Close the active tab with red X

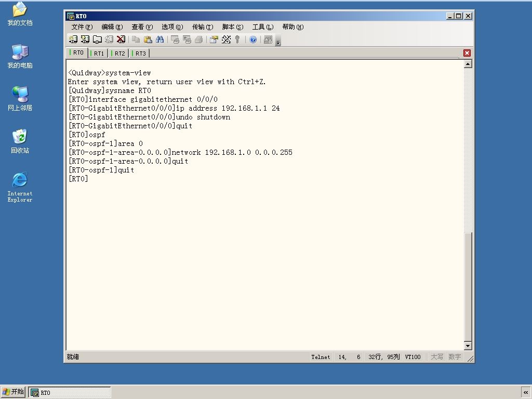(x=467, y=53)
